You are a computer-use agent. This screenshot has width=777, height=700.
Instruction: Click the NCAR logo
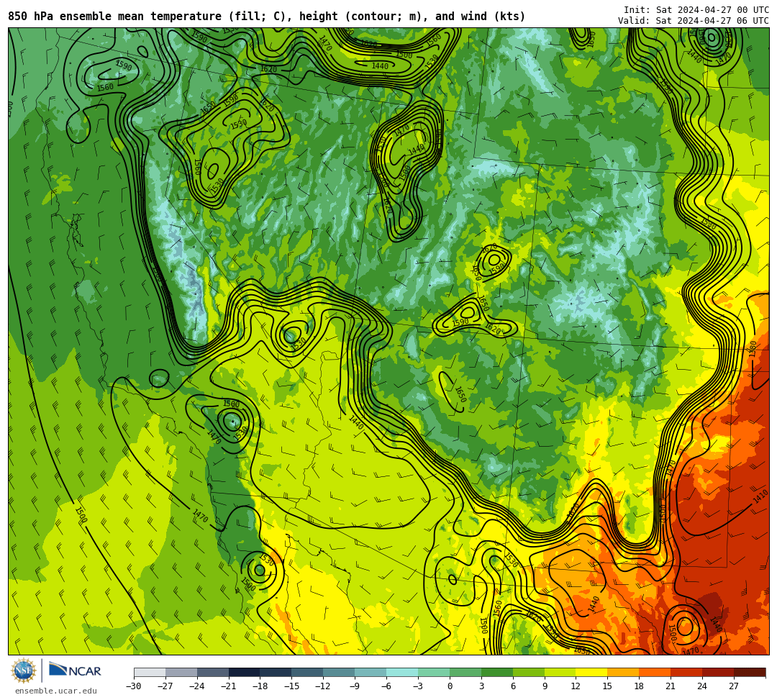(x=75, y=671)
